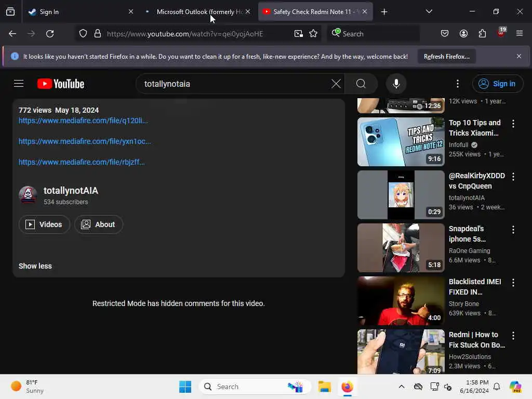Open tracking protection shield icon

tap(83, 34)
